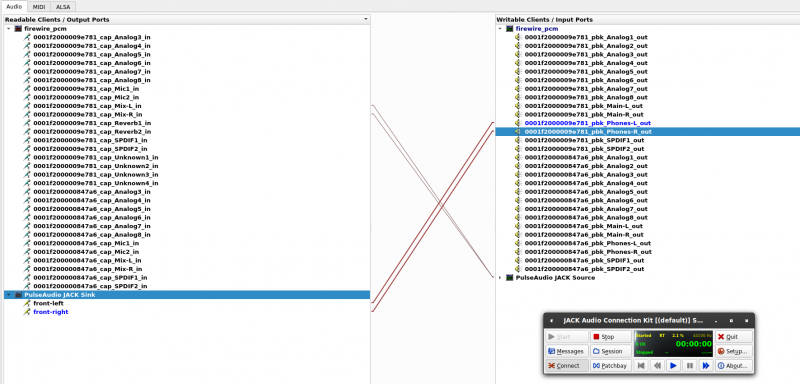Open the Setup... dialog

tap(734, 351)
